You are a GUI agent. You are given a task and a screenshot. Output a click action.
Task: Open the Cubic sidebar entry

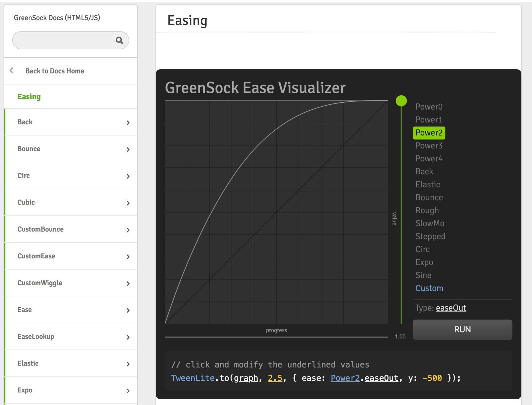click(71, 202)
